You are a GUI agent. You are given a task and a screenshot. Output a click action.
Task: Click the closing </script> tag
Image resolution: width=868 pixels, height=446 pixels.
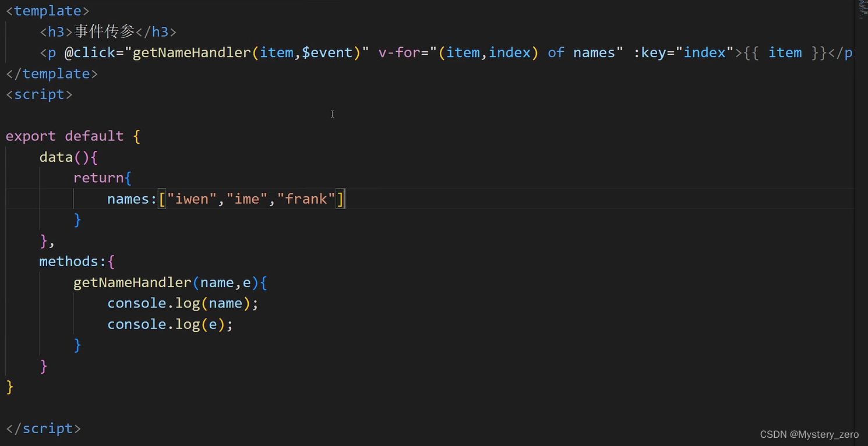(44, 429)
